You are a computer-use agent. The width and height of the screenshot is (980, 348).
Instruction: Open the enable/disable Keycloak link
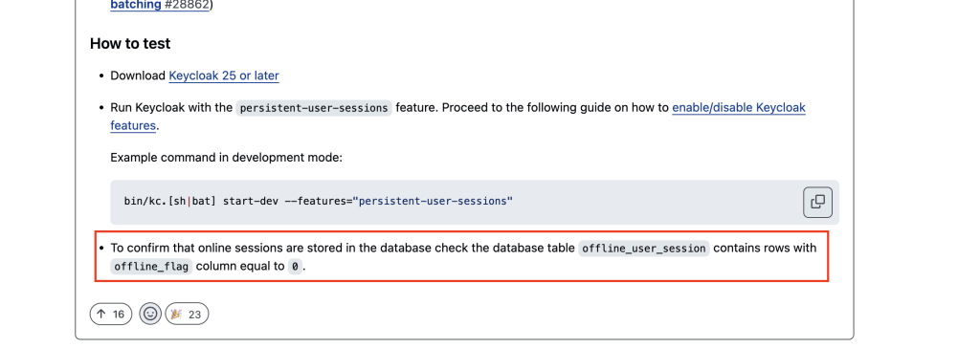[739, 107]
